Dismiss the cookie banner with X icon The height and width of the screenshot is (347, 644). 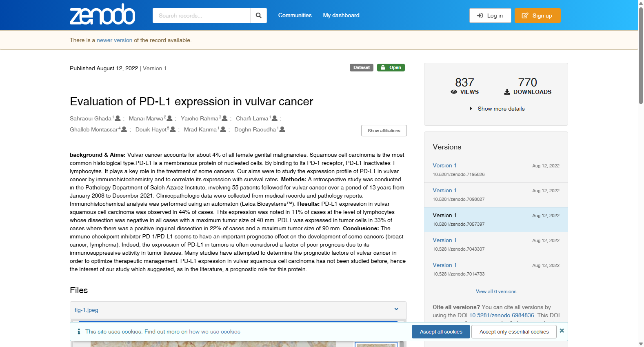pos(562,331)
